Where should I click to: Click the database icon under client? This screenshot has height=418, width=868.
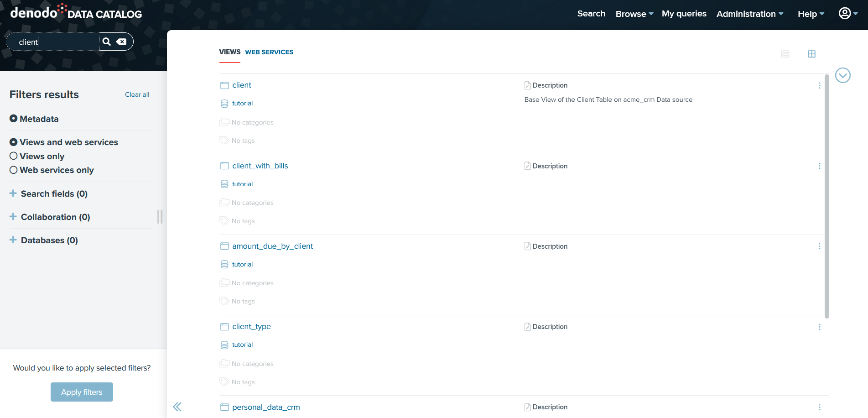tap(224, 104)
